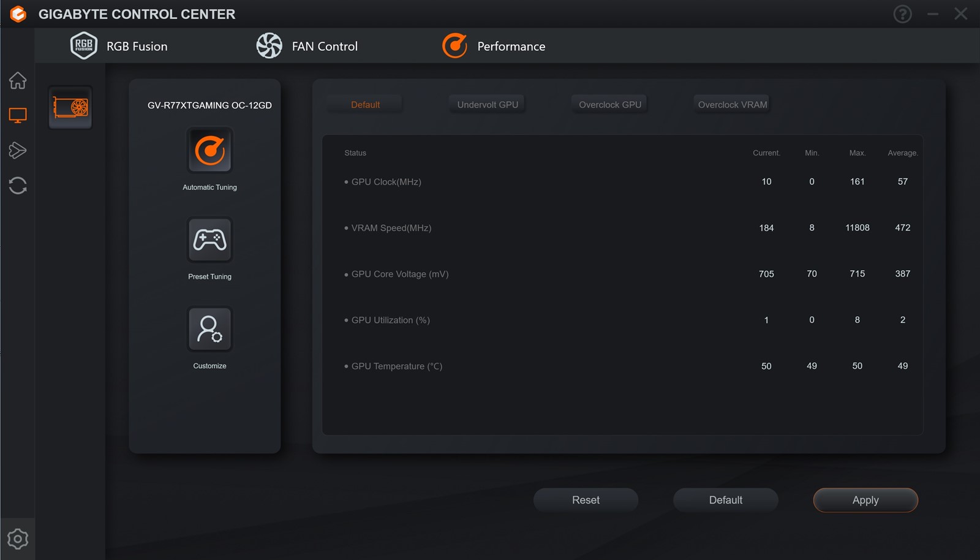Viewport: 980px width, 560px height.
Task: Open the FAN Control tab
Action: [307, 47]
